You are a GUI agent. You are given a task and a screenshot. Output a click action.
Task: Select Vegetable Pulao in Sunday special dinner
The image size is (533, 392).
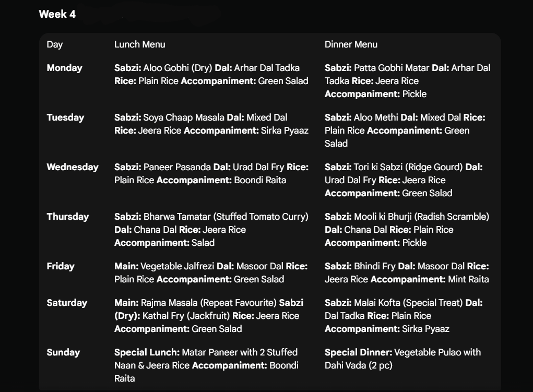point(428,352)
